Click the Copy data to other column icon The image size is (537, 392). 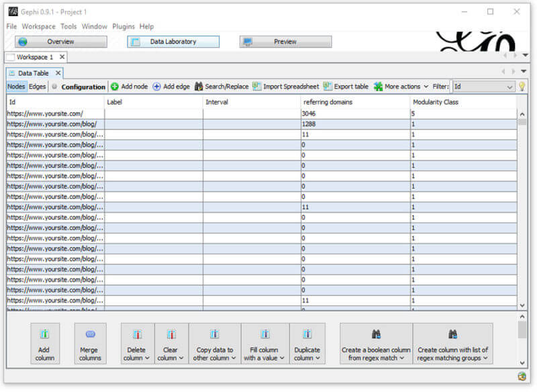tap(215, 334)
